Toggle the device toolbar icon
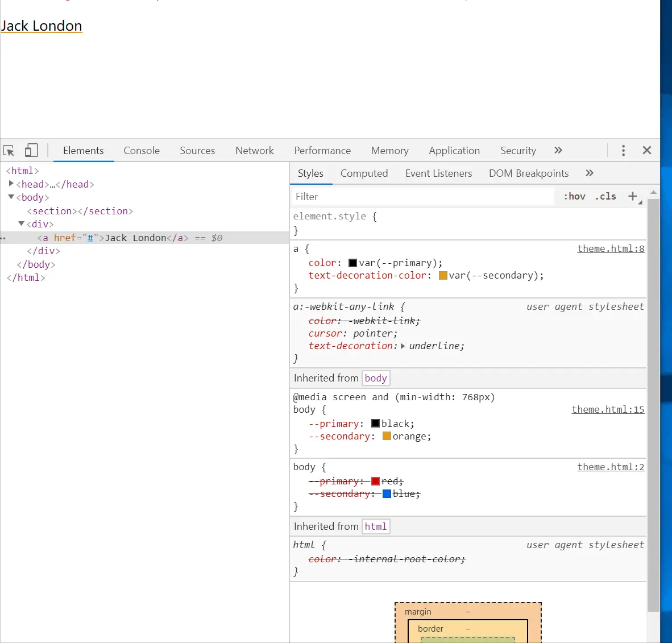672x643 pixels. (x=31, y=151)
